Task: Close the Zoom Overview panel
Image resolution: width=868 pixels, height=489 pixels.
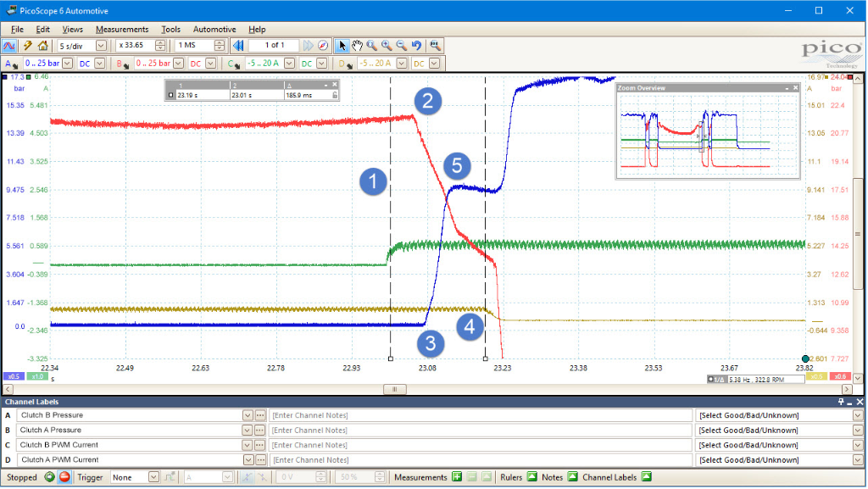Action: (796, 88)
